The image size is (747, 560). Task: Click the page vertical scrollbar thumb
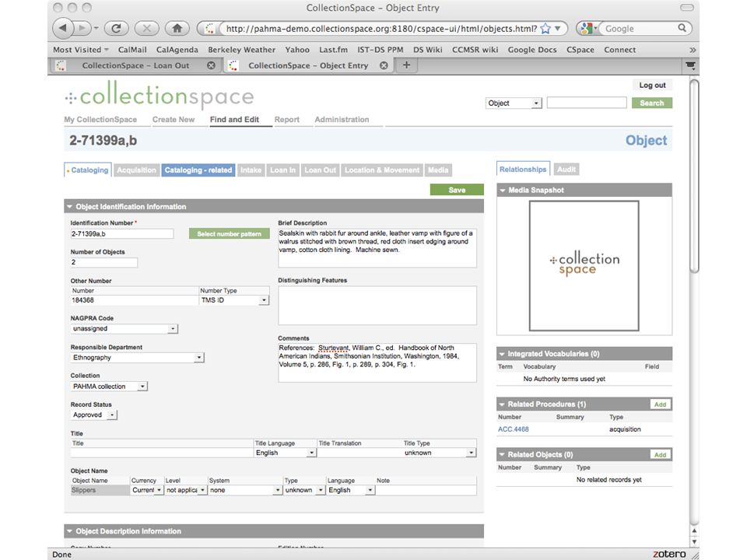pyautogui.click(x=694, y=177)
